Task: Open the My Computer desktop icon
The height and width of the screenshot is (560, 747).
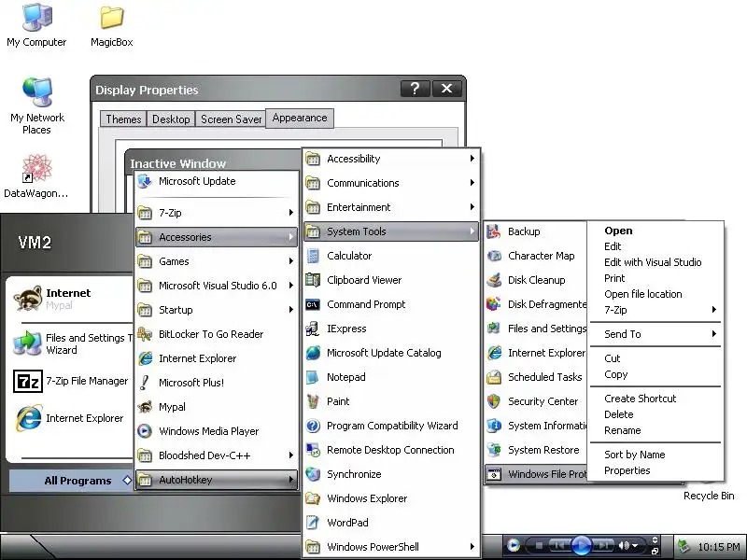Action: tap(36, 25)
